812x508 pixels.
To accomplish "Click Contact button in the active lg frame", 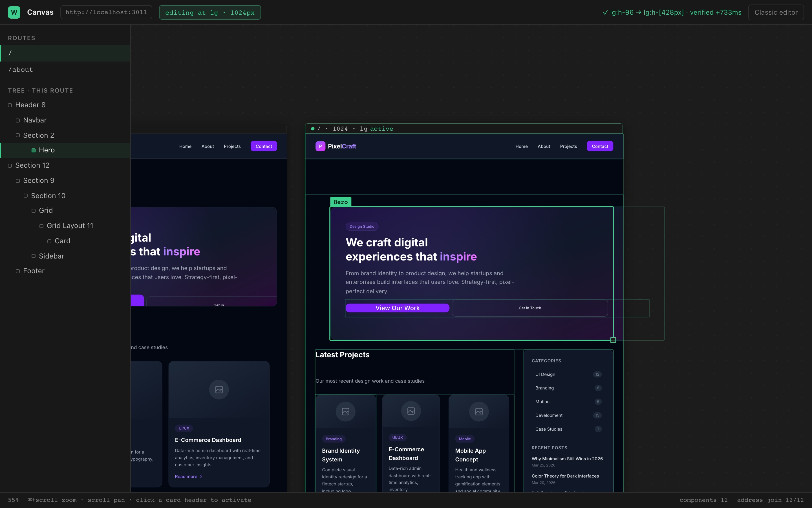I will pos(600,146).
